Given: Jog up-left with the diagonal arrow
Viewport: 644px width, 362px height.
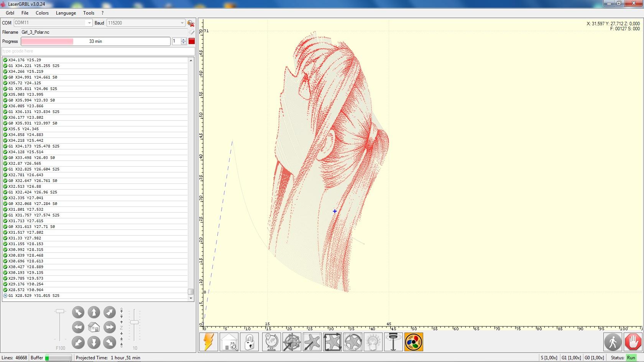Looking at the screenshot, I should coord(78,313).
